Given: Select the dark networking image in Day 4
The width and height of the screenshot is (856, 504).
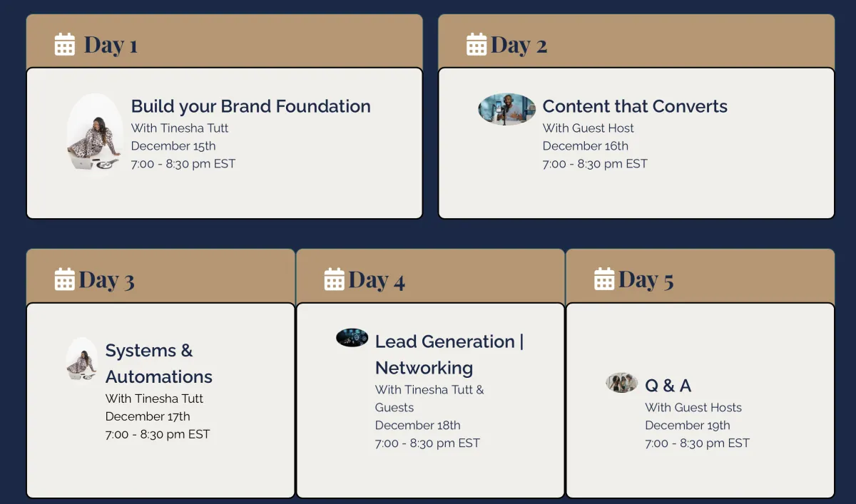Looking at the screenshot, I should coord(352,337).
